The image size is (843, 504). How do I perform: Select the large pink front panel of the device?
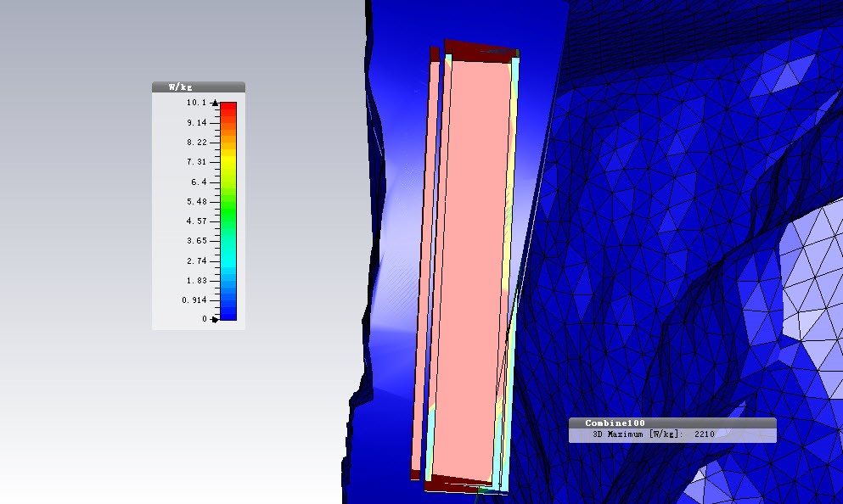(x=470, y=269)
